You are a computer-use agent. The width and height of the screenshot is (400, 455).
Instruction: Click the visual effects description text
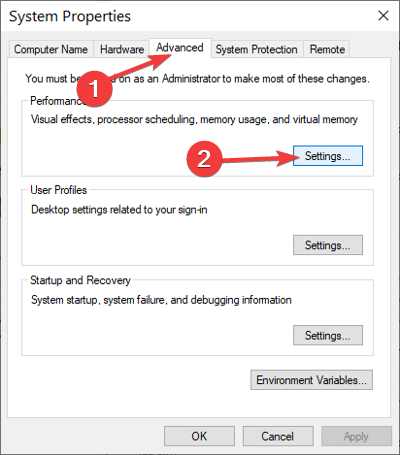click(194, 119)
